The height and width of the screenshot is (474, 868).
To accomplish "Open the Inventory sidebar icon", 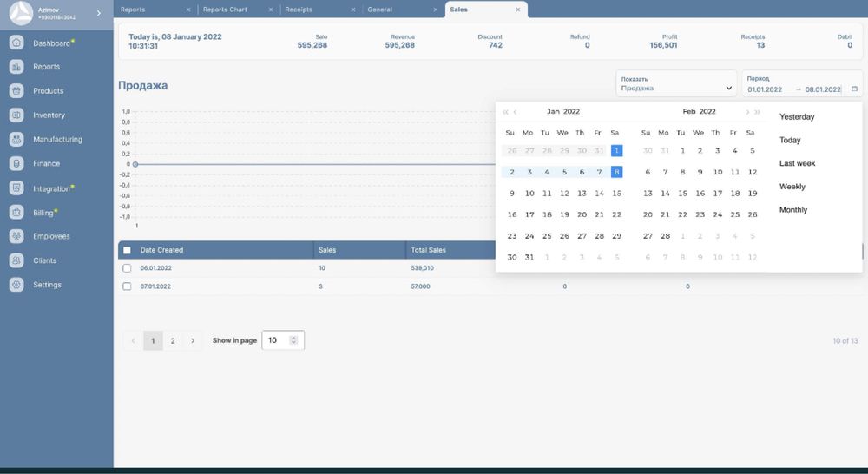I will coord(16,115).
